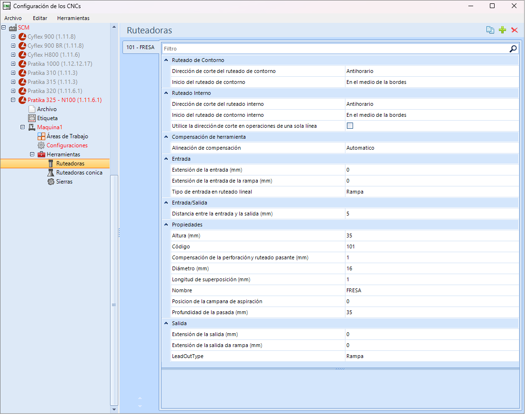The image size is (527, 420).
Task: Collapse the Pratika 325 - N100 node
Action: 13,100
